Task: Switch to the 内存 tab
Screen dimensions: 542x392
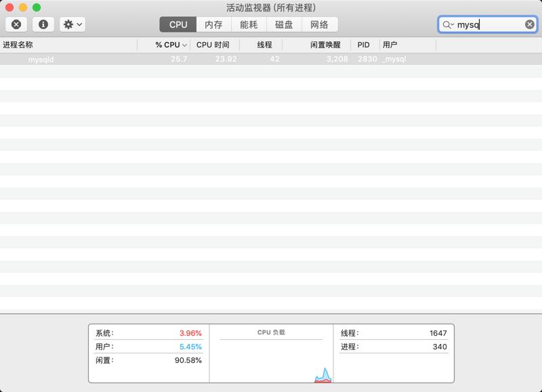Action: [x=214, y=24]
